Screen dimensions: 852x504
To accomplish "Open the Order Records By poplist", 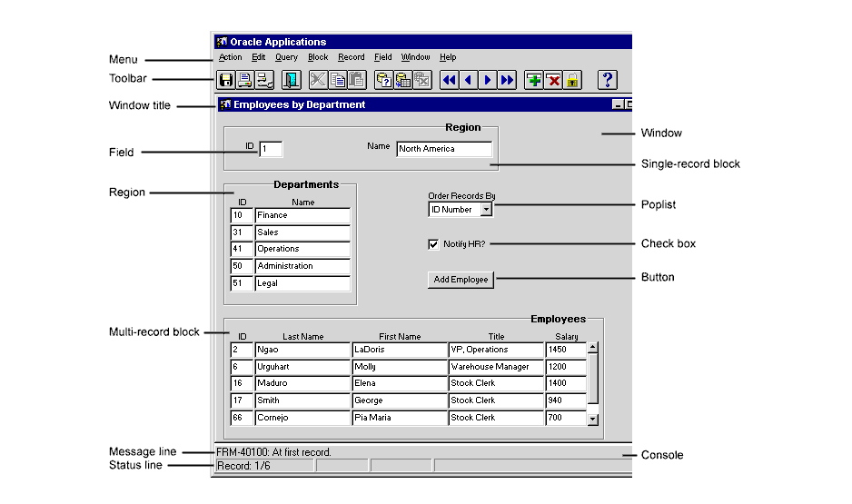I will (486, 210).
